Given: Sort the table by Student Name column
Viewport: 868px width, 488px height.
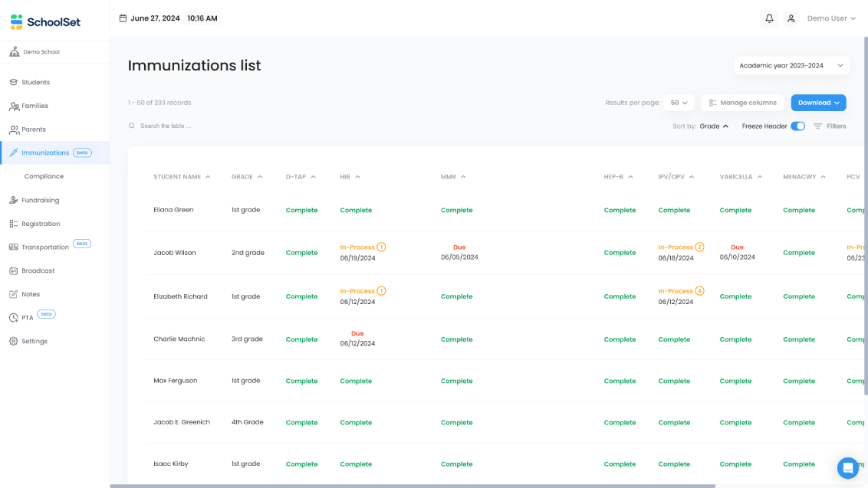Looking at the screenshot, I should pyautogui.click(x=182, y=177).
